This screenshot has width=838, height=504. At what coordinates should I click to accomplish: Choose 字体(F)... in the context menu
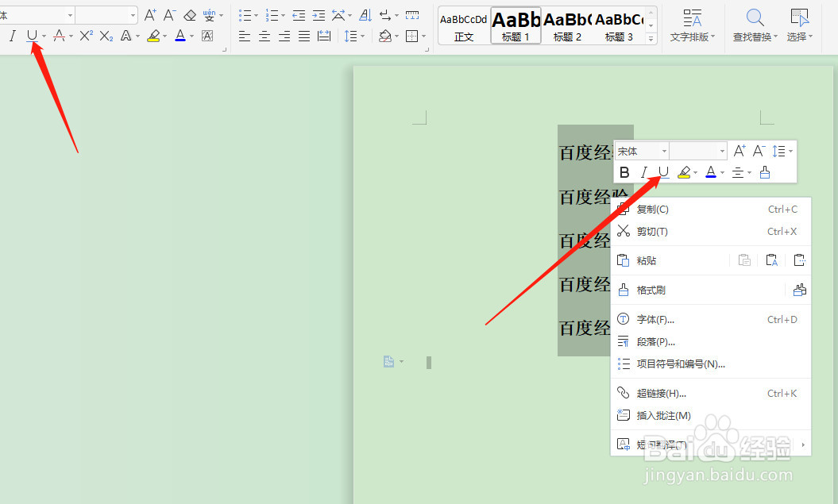(x=711, y=319)
